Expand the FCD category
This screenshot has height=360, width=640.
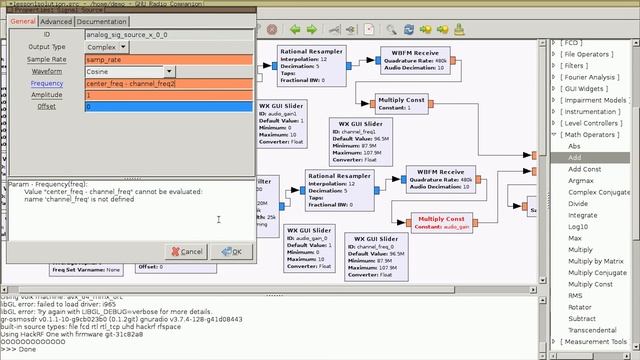(x=554, y=42)
